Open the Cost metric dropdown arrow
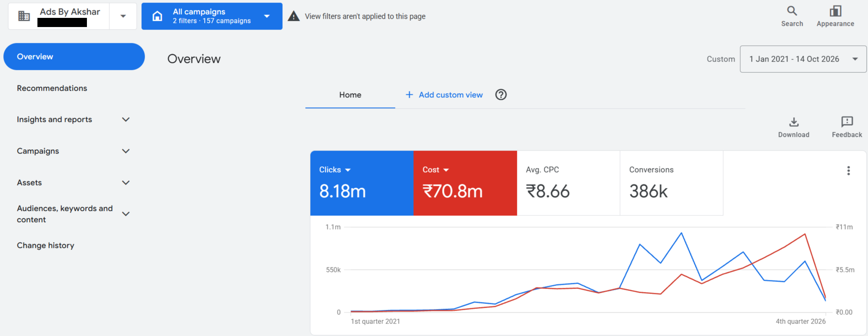This screenshot has width=868, height=336. click(x=446, y=170)
